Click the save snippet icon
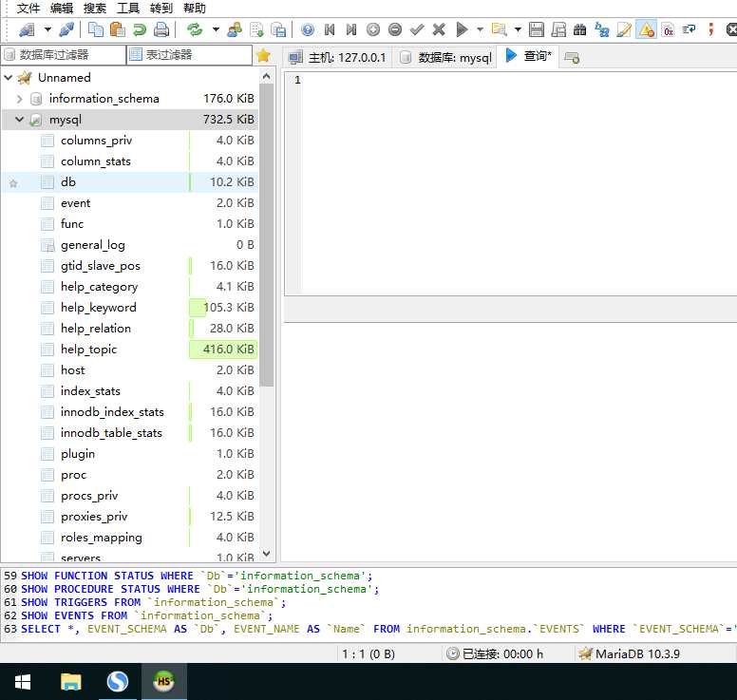Screen dimensions: 737x700 557,30
